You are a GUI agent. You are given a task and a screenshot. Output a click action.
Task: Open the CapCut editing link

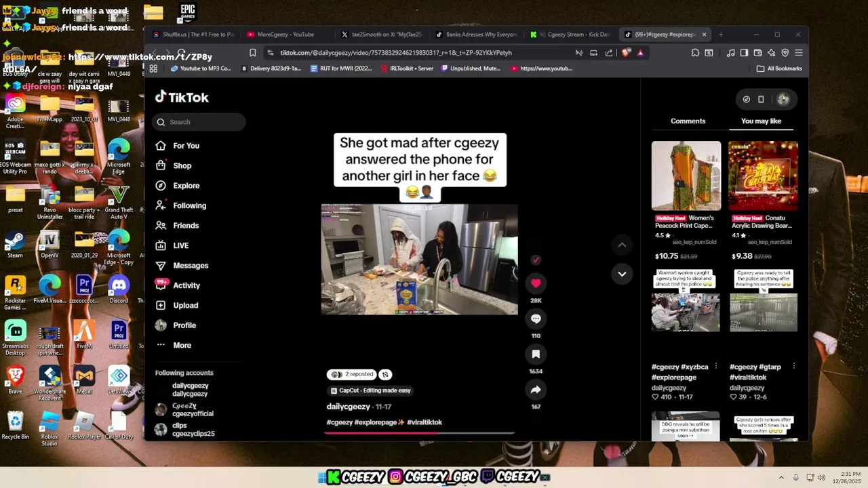(x=370, y=390)
